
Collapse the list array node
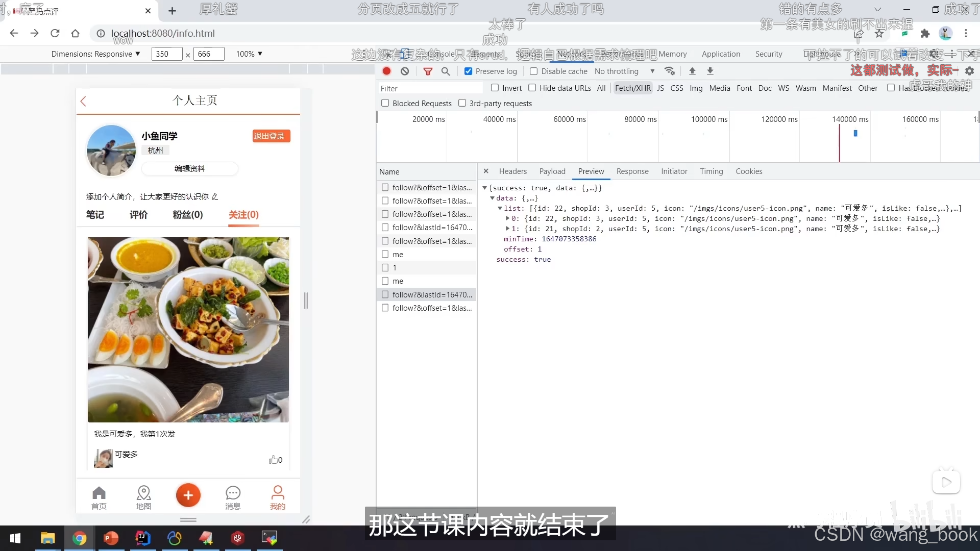500,209
